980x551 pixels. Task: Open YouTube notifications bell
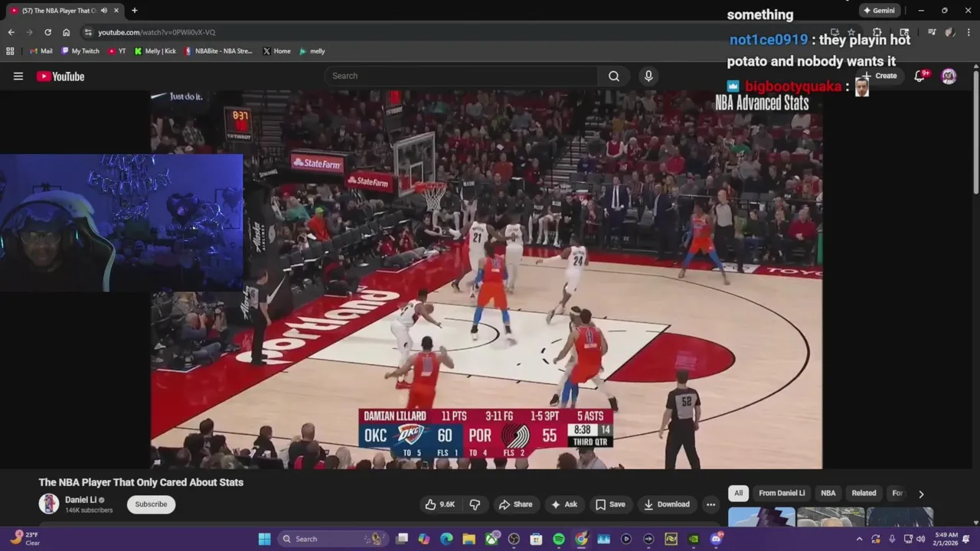point(920,76)
